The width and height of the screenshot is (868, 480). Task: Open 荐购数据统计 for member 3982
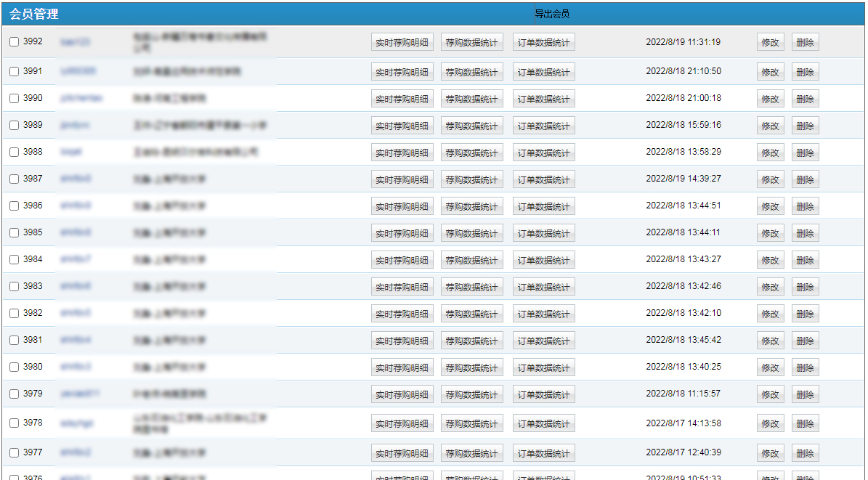pos(471,314)
